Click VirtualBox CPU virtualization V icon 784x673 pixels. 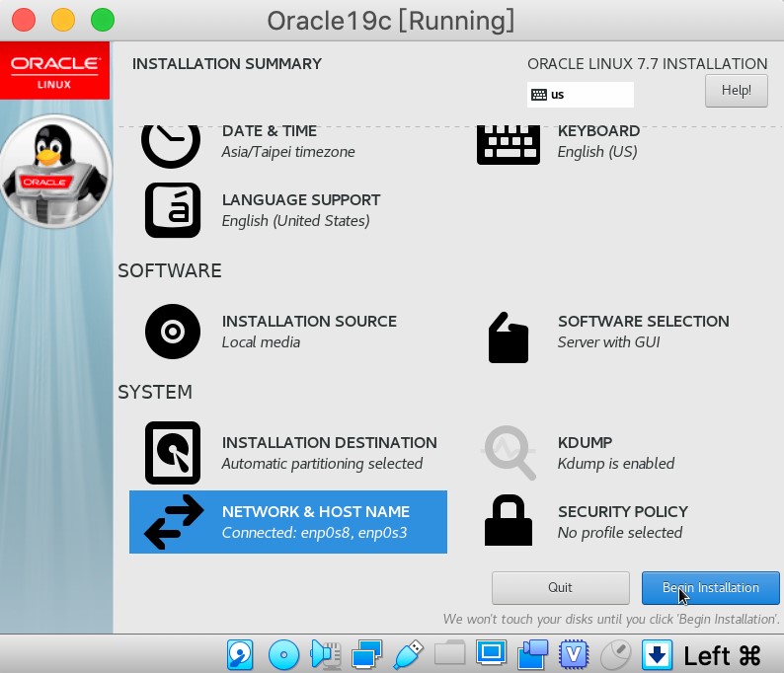[x=574, y=654]
